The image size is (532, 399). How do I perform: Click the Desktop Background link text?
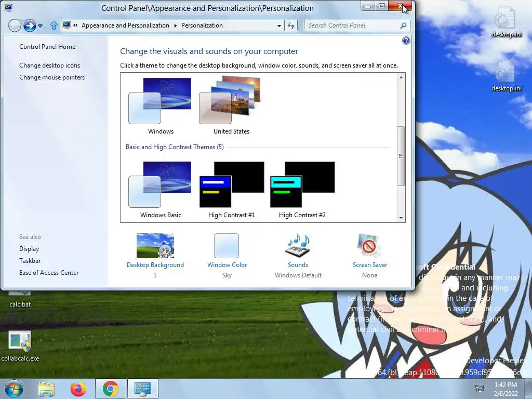(x=155, y=265)
